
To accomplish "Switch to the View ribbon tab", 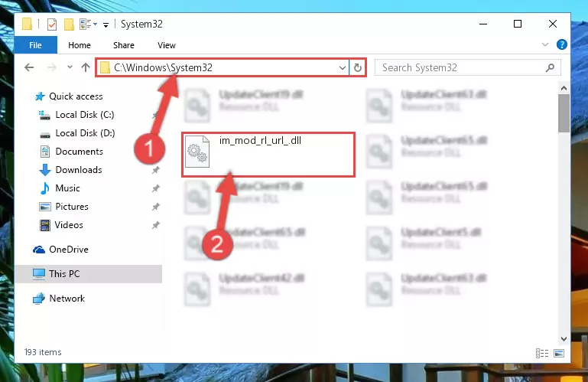I will click(x=167, y=45).
